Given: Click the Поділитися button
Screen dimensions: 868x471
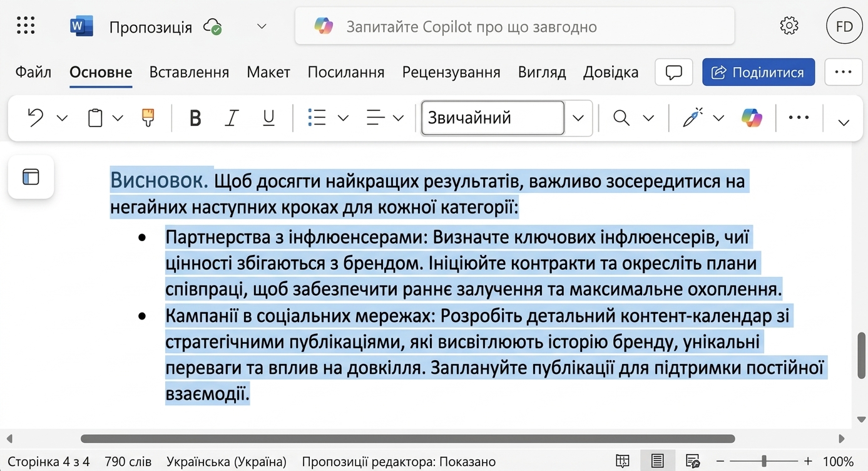Looking at the screenshot, I should [758, 72].
